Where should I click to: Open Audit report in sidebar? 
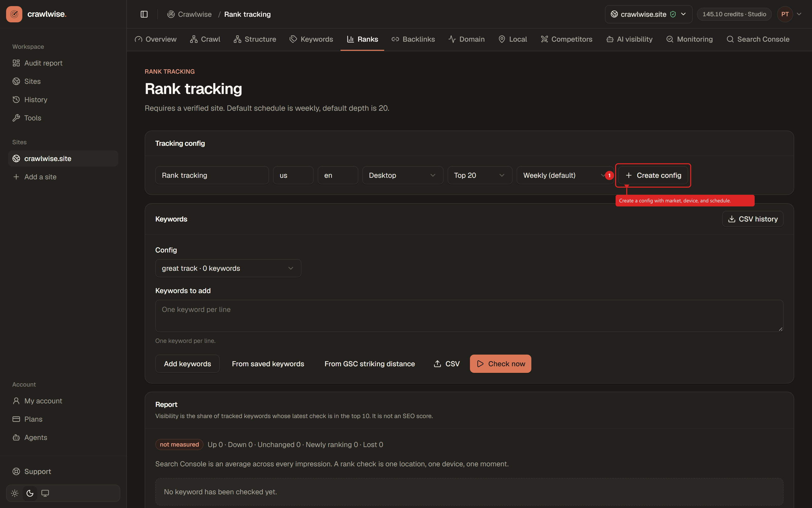coord(63,63)
